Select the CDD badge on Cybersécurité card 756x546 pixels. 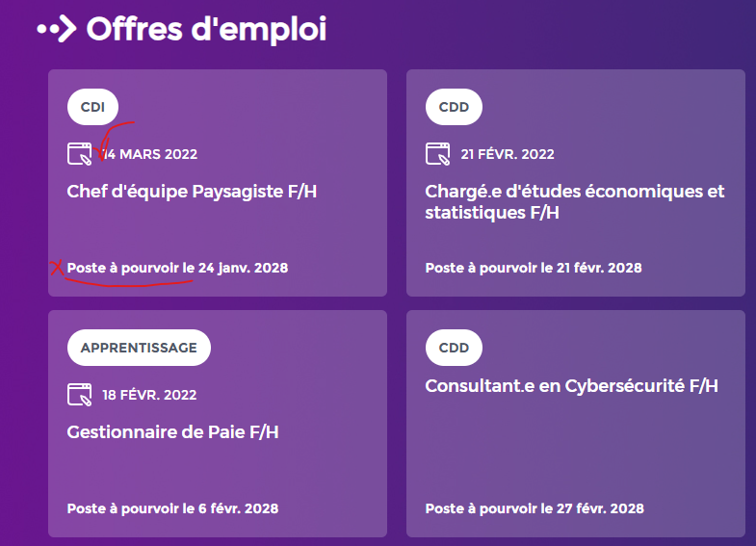[454, 348]
